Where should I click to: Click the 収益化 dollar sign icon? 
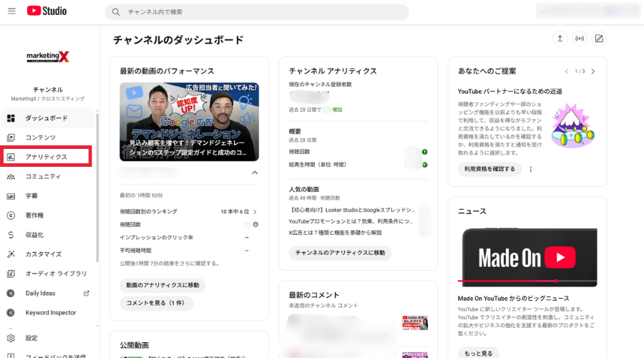tap(11, 235)
